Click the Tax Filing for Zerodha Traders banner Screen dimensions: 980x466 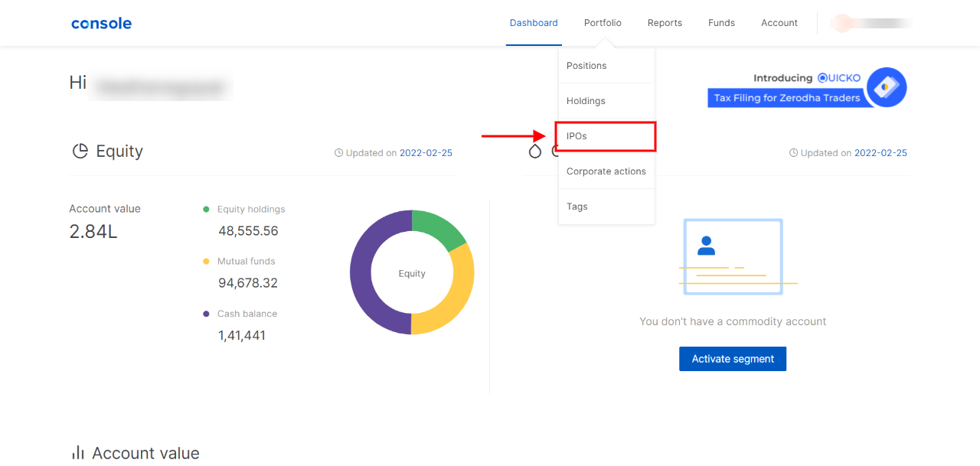[x=787, y=98]
